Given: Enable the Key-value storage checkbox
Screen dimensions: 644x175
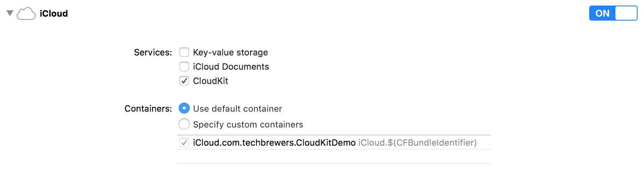Looking at the screenshot, I should [184, 52].
